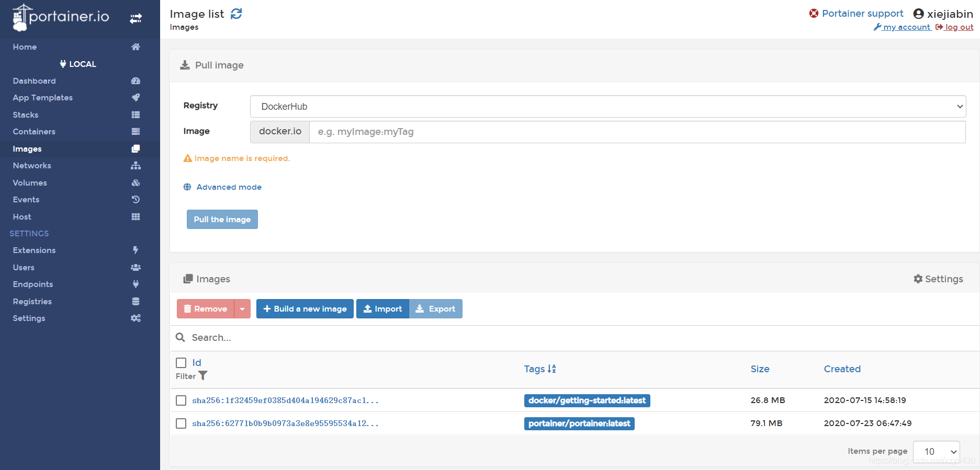The height and width of the screenshot is (470, 980).
Task: Click the Stacks list icon
Action: 136,115
